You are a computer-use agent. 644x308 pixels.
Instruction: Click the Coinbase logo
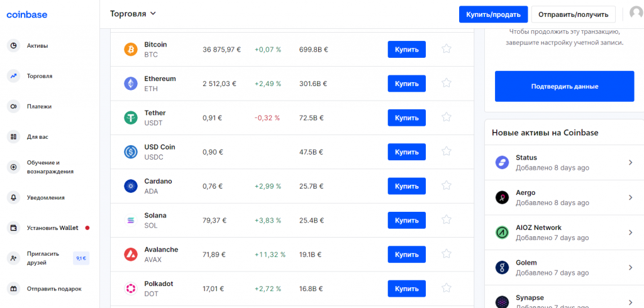26,14
